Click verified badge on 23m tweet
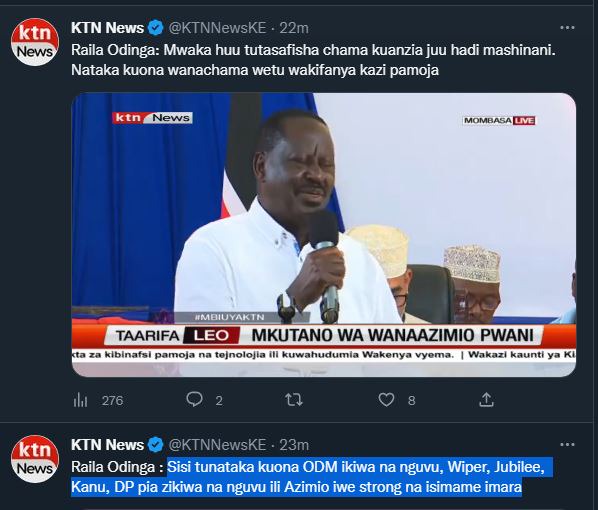This screenshot has height=510, width=598. (x=156, y=445)
